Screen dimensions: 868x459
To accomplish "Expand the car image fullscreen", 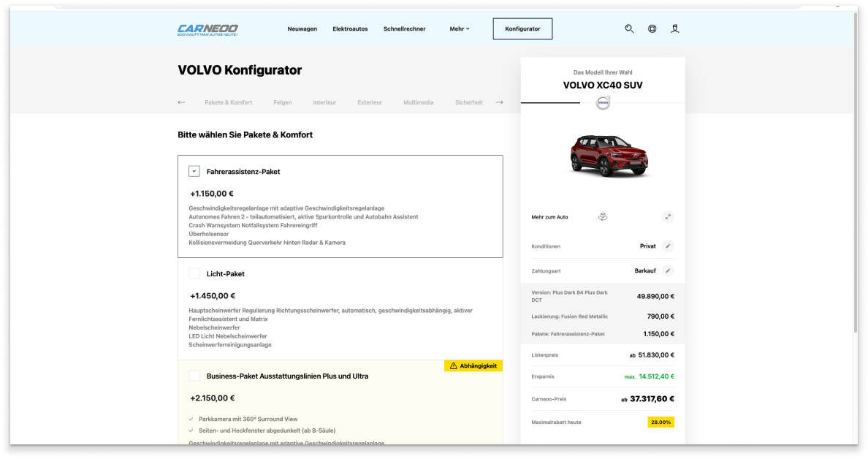I will [x=668, y=217].
